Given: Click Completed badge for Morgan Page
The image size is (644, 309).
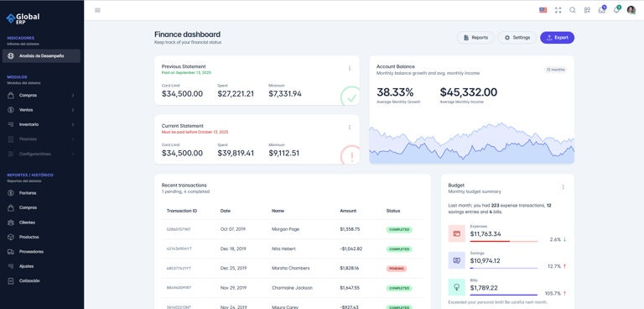Looking at the screenshot, I should pyautogui.click(x=399, y=229).
